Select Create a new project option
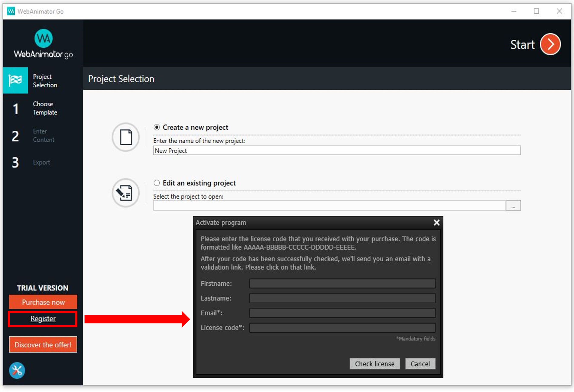This screenshot has width=574, height=392. (x=156, y=127)
